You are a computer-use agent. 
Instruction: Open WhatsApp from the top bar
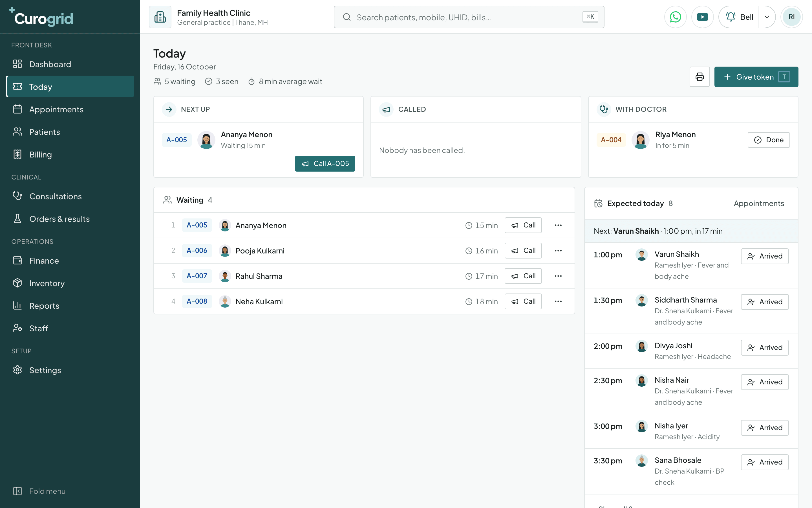pos(675,17)
